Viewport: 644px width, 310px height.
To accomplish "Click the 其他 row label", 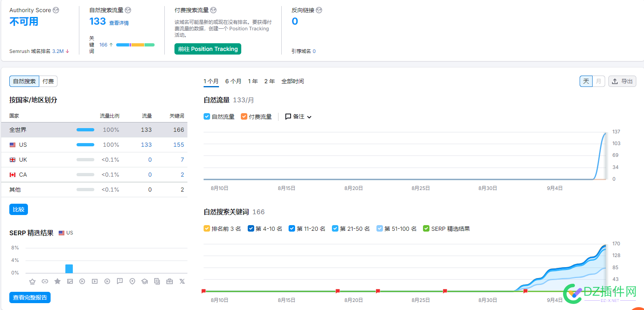I will pos(15,190).
